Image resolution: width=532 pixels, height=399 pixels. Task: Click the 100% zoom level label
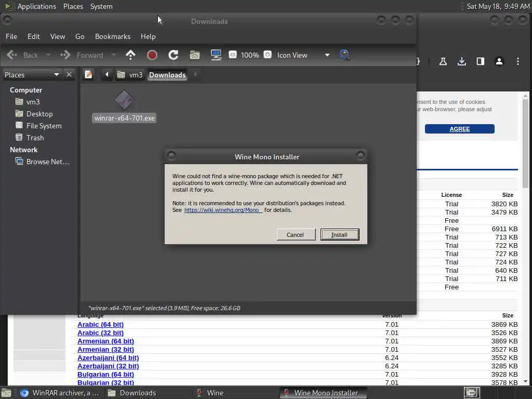point(250,55)
